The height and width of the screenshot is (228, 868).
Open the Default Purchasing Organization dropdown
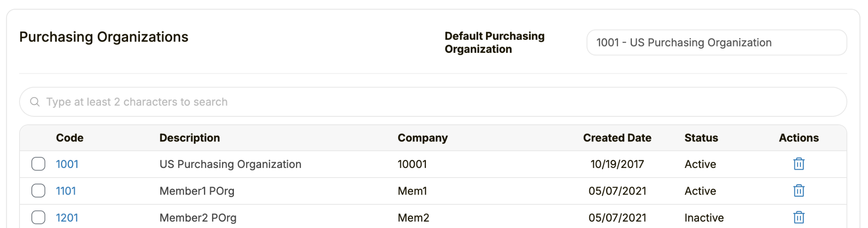click(x=716, y=42)
